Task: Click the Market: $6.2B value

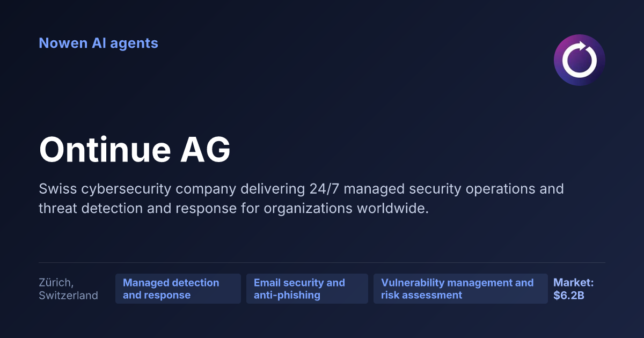Action: click(574, 289)
